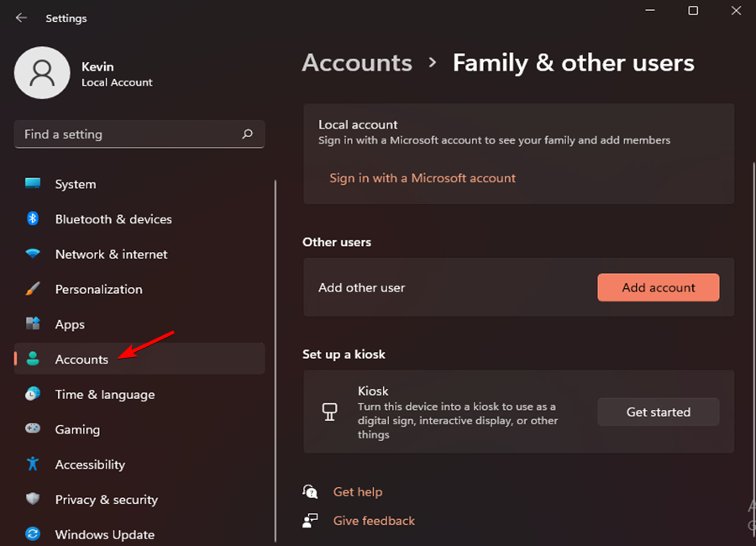Viewport: 756px width, 546px height.
Task: Click the System monitor icon in sidebar
Action: (x=33, y=184)
